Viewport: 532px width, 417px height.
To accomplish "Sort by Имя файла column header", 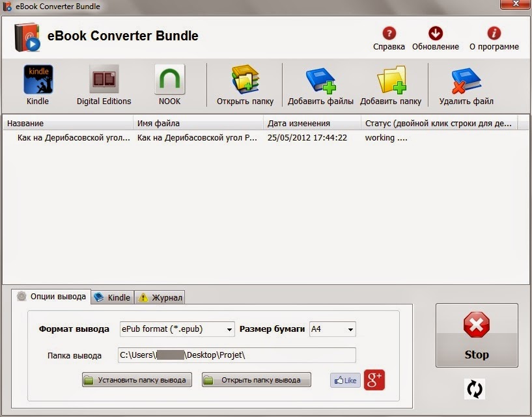I will [x=198, y=124].
